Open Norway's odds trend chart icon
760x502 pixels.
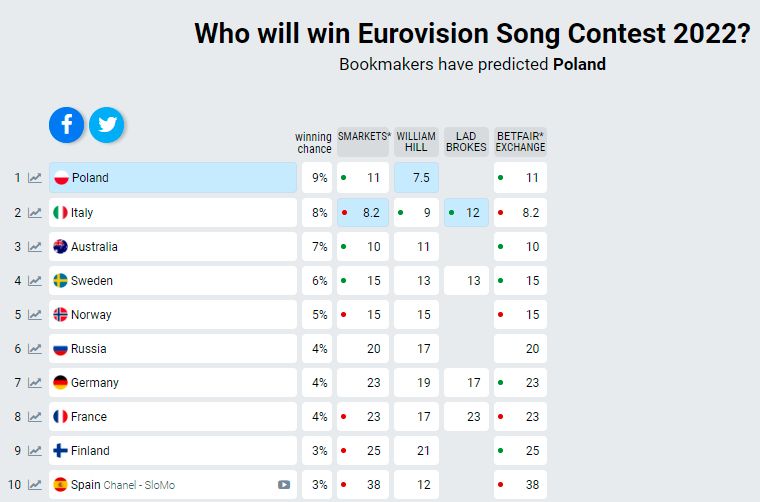coord(35,315)
